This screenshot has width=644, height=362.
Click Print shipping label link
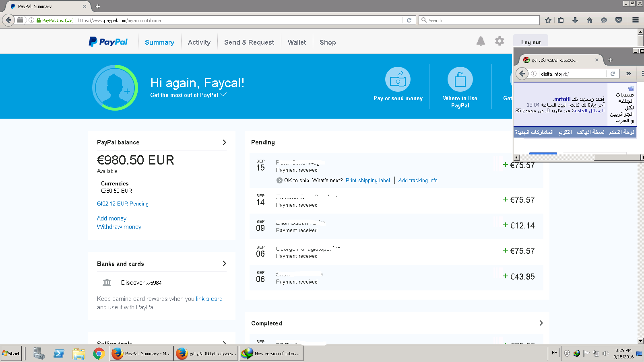[368, 180]
